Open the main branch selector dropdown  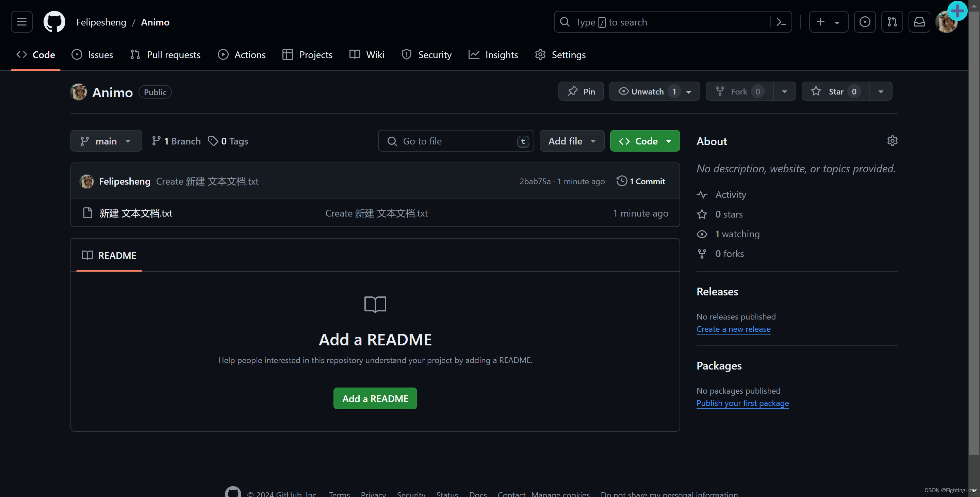[106, 141]
